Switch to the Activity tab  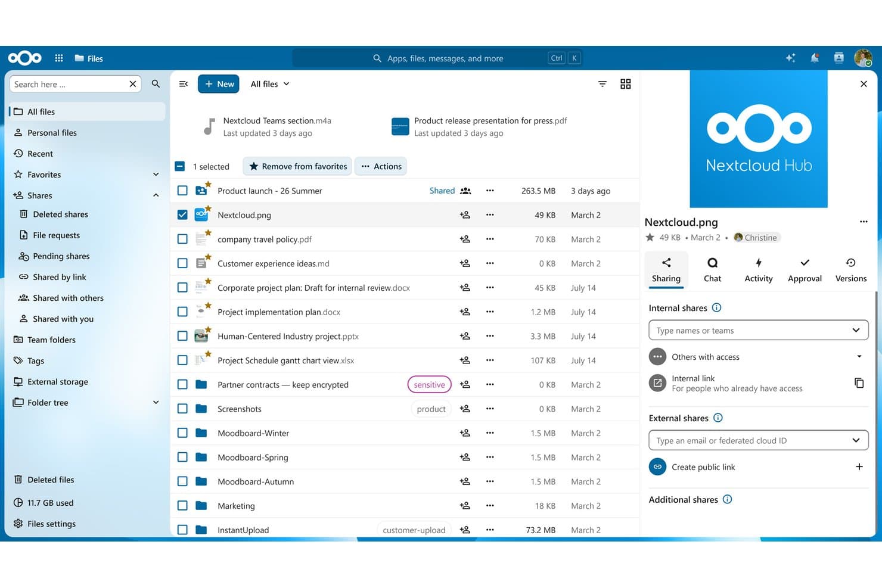point(759,270)
